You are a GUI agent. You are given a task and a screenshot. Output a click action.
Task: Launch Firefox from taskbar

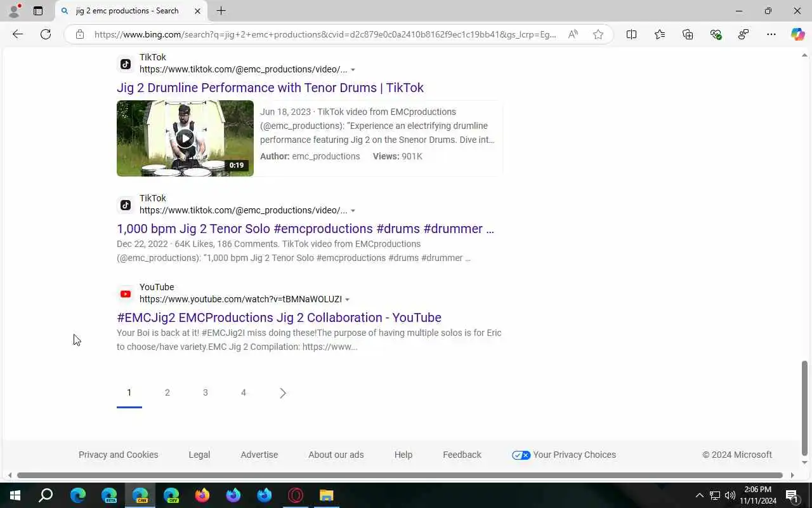[202, 495]
